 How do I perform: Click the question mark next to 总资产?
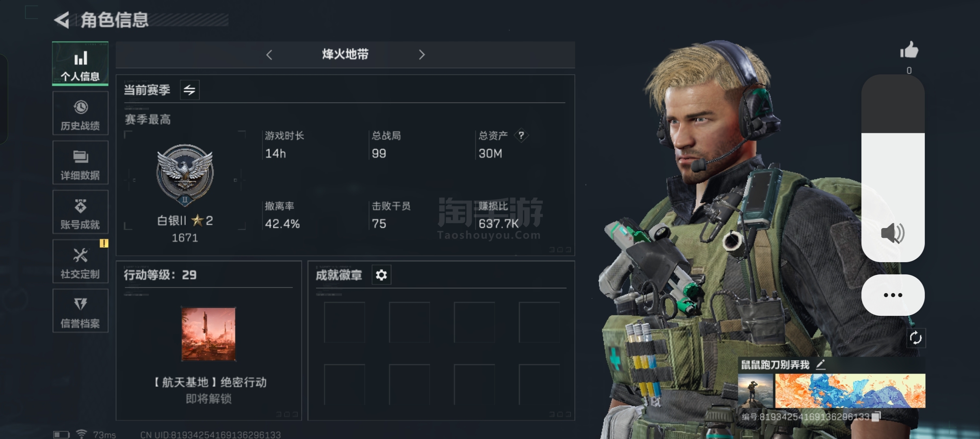click(521, 135)
